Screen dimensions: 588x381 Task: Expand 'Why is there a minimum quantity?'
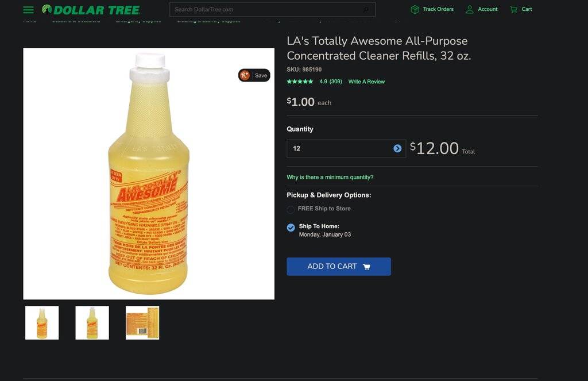[330, 177]
